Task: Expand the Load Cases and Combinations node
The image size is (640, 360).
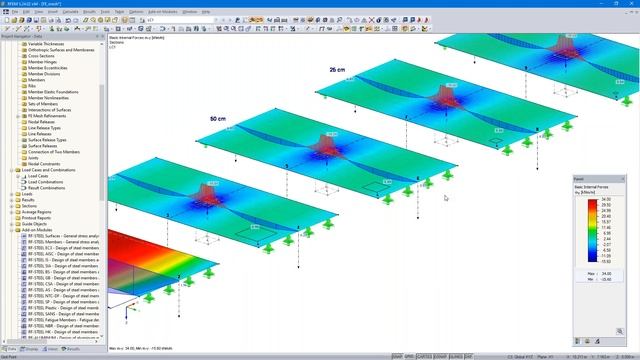Action: (x=12, y=170)
